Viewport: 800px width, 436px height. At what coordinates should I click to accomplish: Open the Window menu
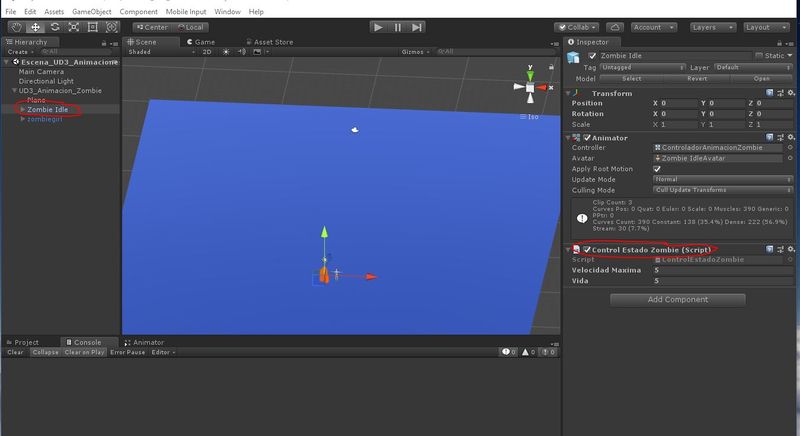(227, 11)
